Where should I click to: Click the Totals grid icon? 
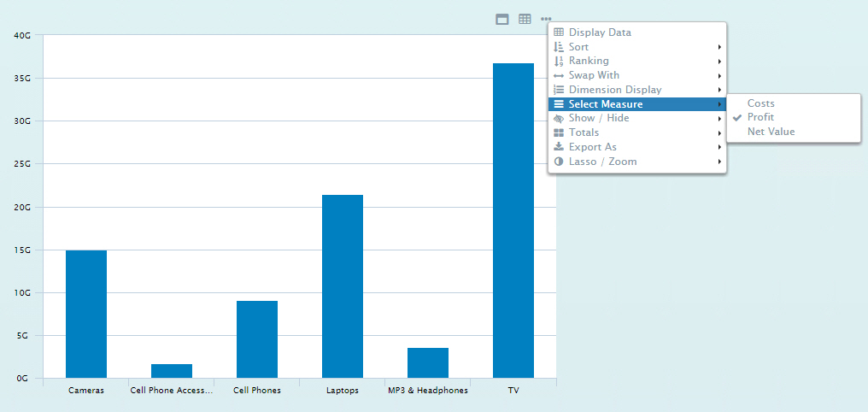click(x=559, y=132)
